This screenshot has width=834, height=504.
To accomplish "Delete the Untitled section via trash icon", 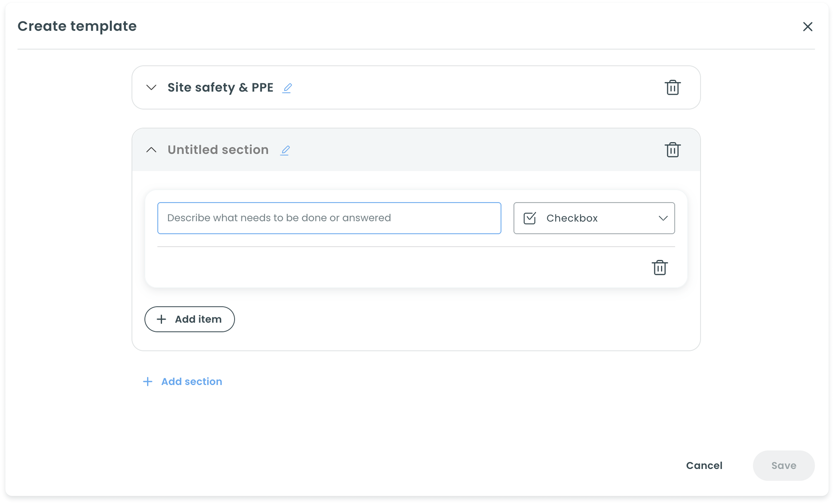I will point(672,150).
